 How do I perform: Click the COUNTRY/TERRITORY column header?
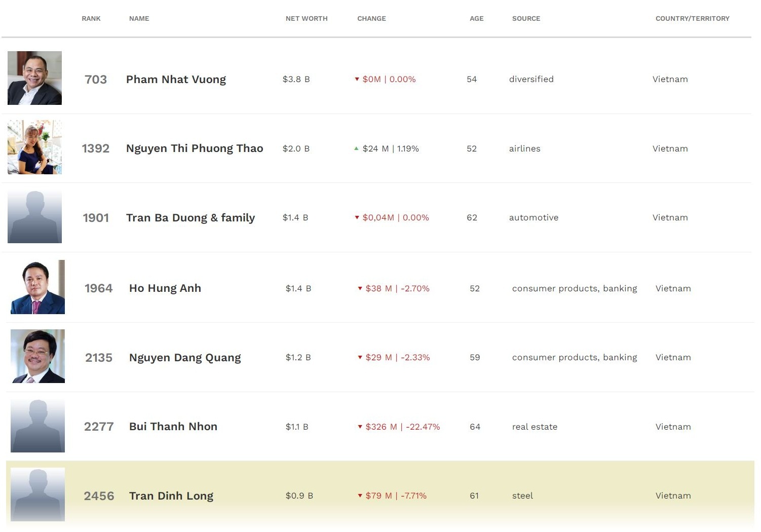pos(693,19)
